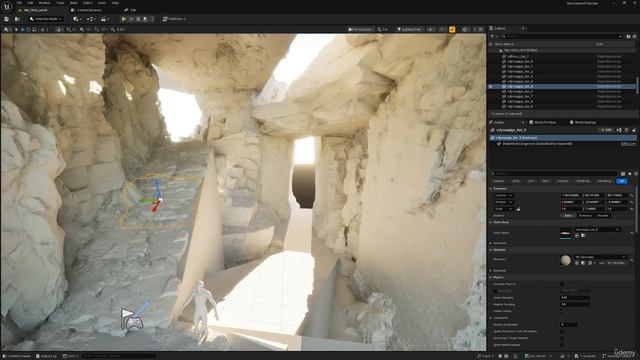Open the Static Mesh asset dropdown
Viewport: 640px width, 360px height.
pyautogui.click(x=597, y=229)
